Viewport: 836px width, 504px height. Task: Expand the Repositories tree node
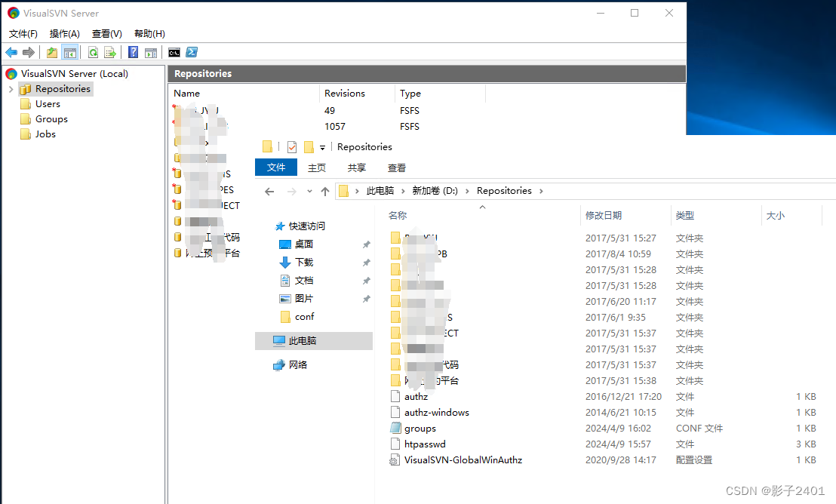pyautogui.click(x=11, y=89)
